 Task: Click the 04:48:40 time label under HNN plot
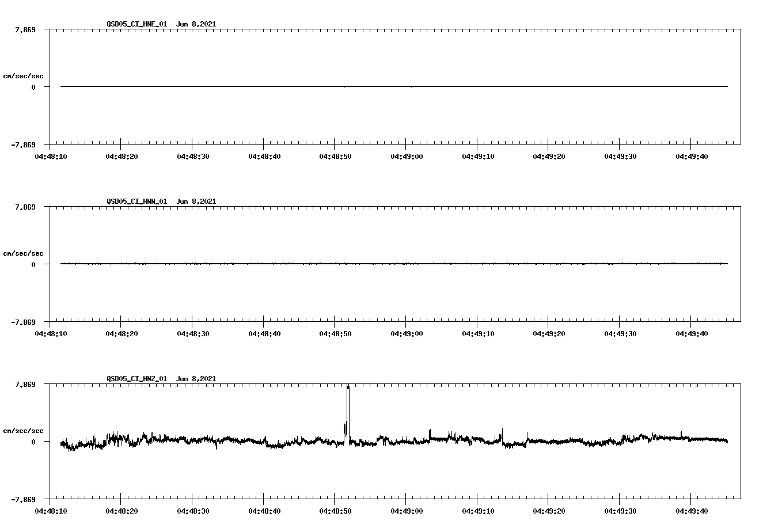[264, 333]
